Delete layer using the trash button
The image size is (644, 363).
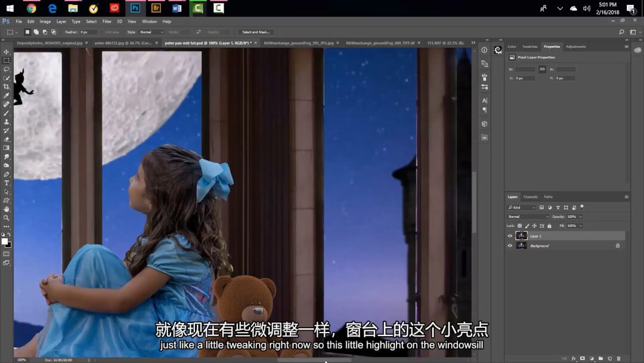click(x=618, y=358)
